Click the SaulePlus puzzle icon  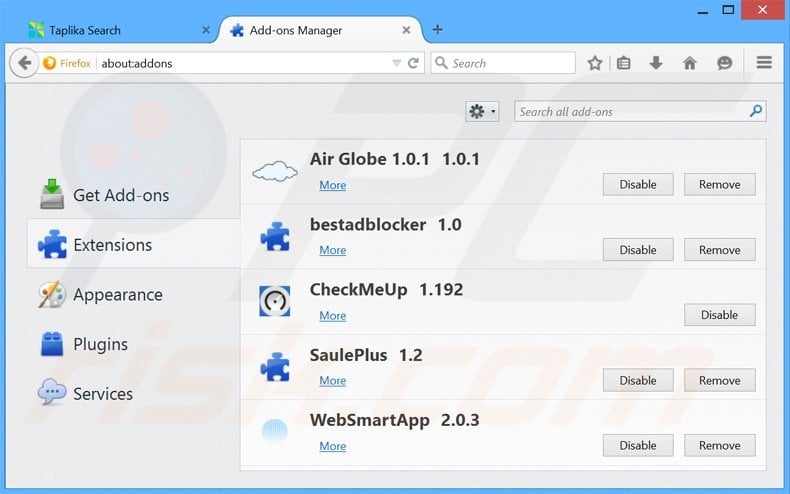tap(275, 367)
